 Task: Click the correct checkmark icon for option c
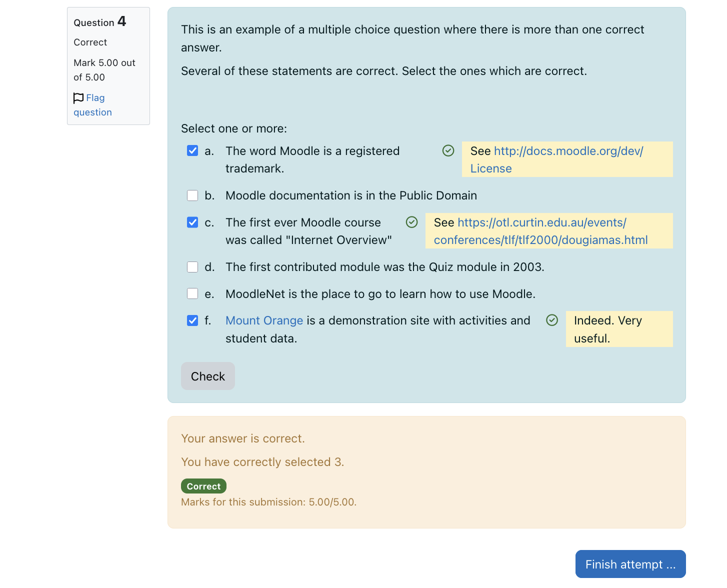[412, 222]
